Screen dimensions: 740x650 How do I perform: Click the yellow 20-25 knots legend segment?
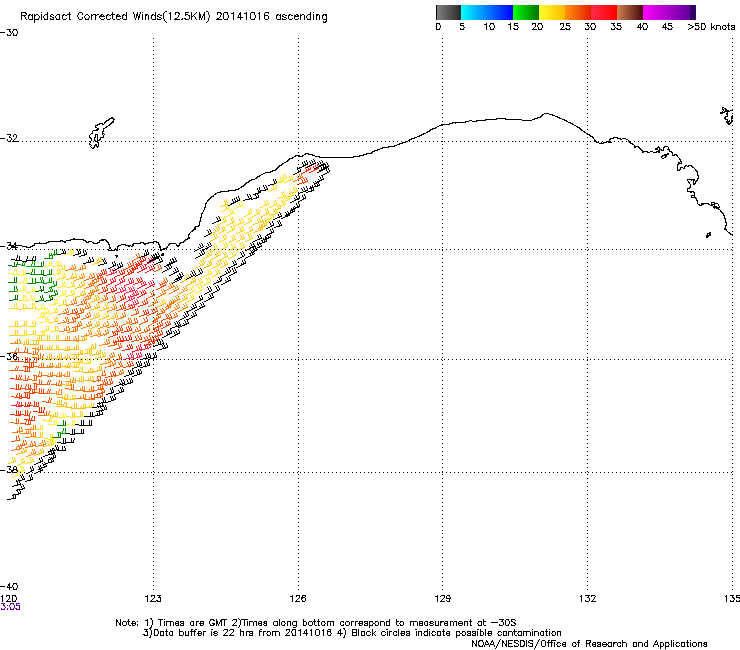tap(552, 12)
